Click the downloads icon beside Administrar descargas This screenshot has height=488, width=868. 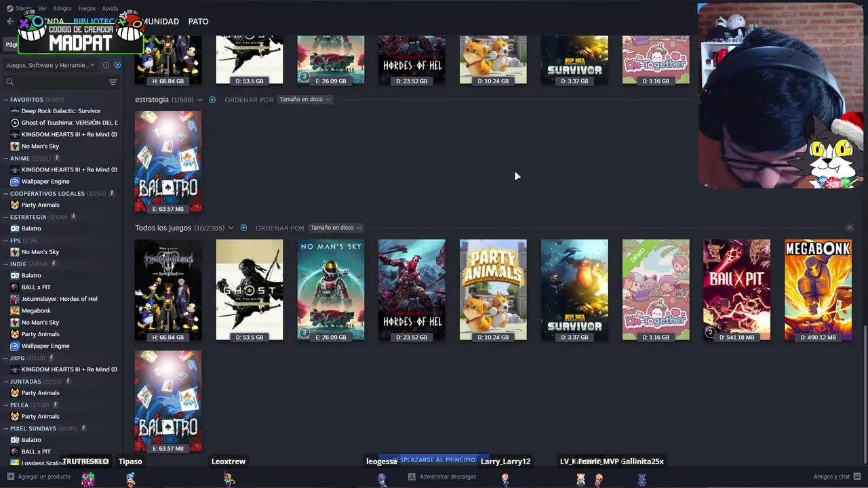click(x=412, y=476)
